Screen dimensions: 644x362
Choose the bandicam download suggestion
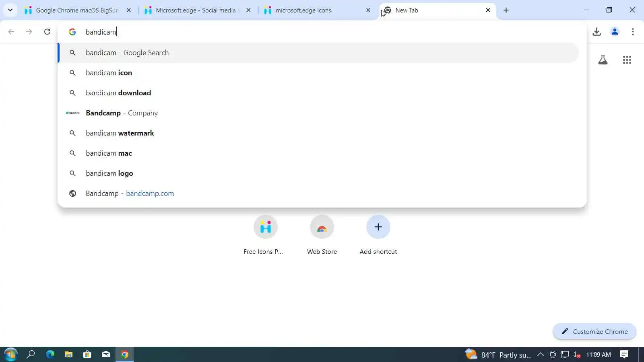318,93
